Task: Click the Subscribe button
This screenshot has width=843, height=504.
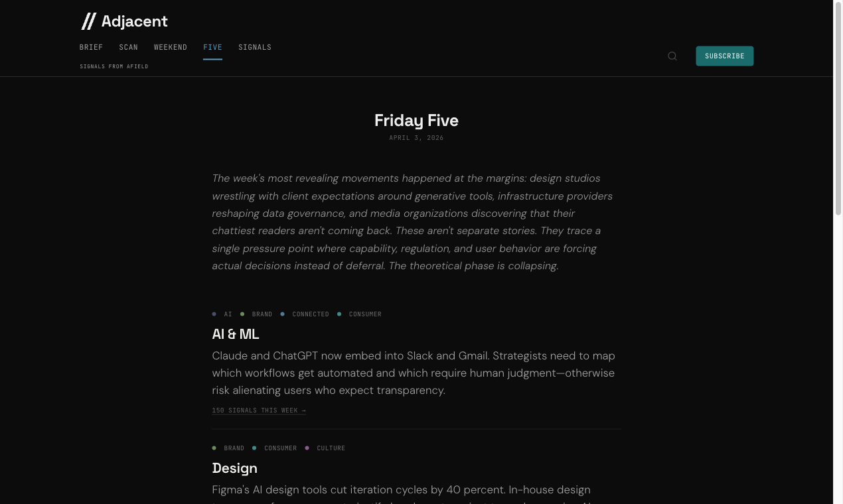Action: click(724, 56)
